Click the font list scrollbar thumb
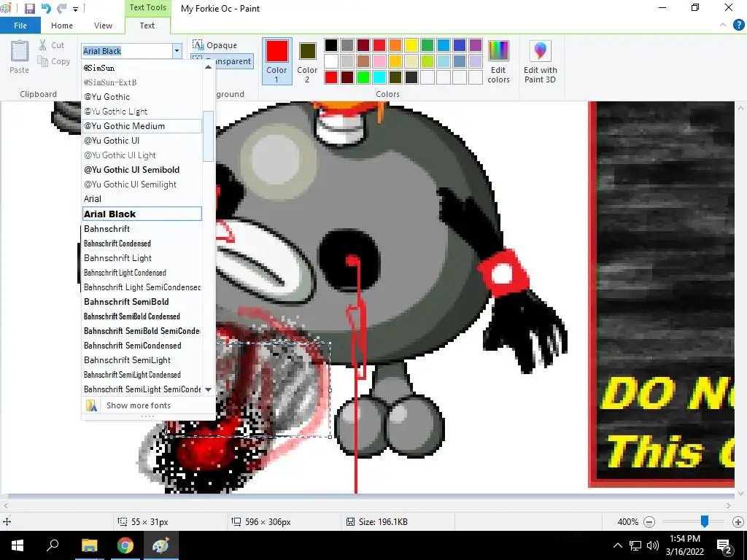This screenshot has width=747, height=560. 208,136
